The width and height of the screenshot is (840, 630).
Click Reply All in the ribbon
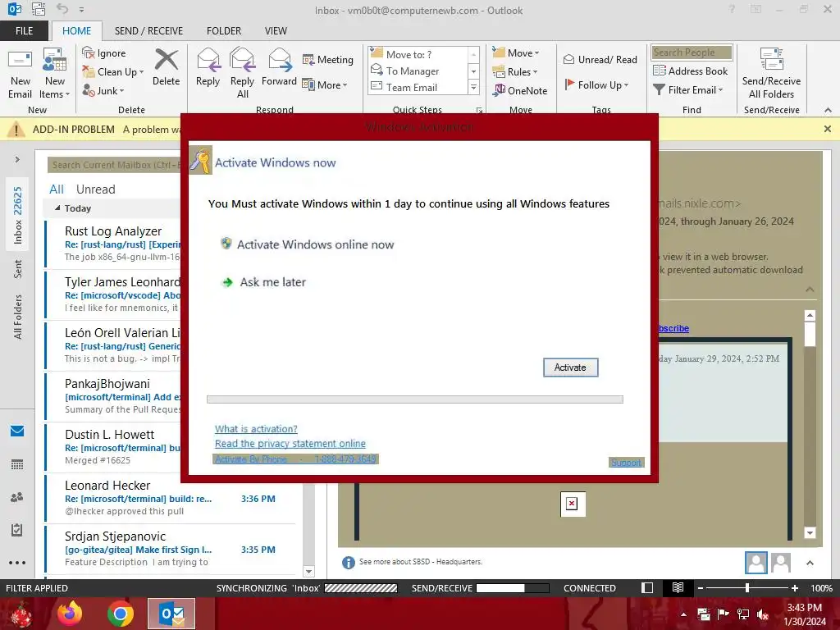242,74
